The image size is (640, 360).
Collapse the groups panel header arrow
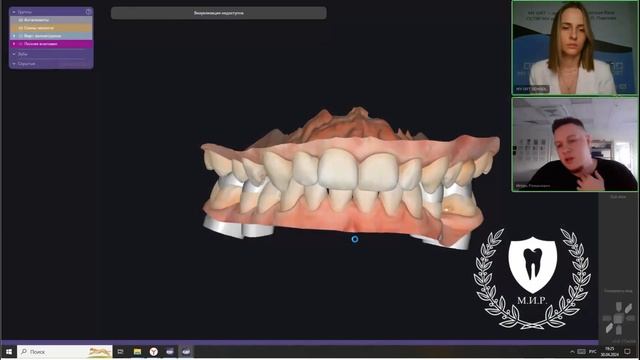coord(14,12)
